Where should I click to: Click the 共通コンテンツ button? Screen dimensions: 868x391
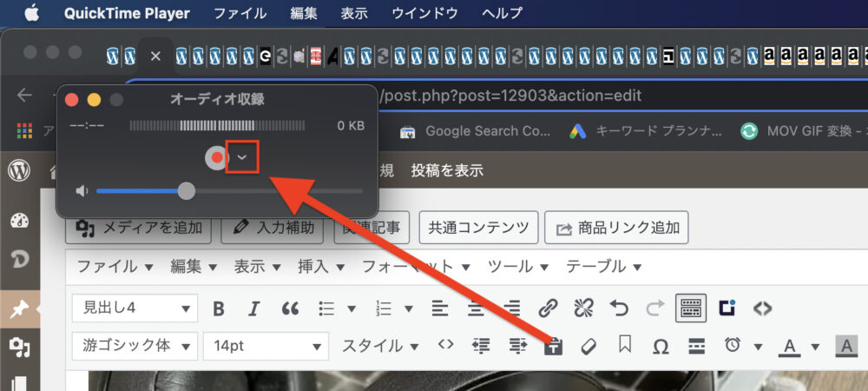tap(478, 228)
